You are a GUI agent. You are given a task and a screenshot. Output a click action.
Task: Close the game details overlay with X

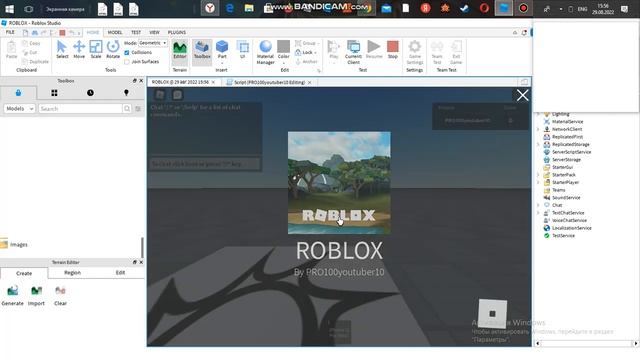click(522, 96)
